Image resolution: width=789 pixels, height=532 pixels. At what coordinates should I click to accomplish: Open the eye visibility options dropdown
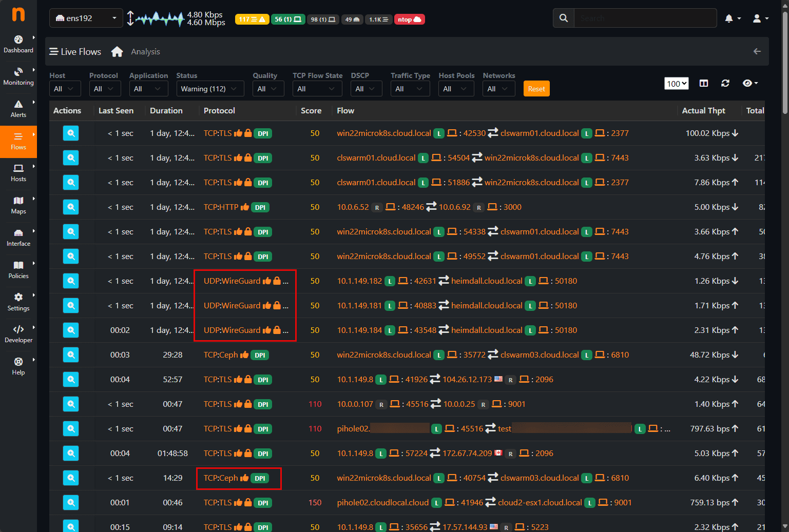click(x=749, y=83)
